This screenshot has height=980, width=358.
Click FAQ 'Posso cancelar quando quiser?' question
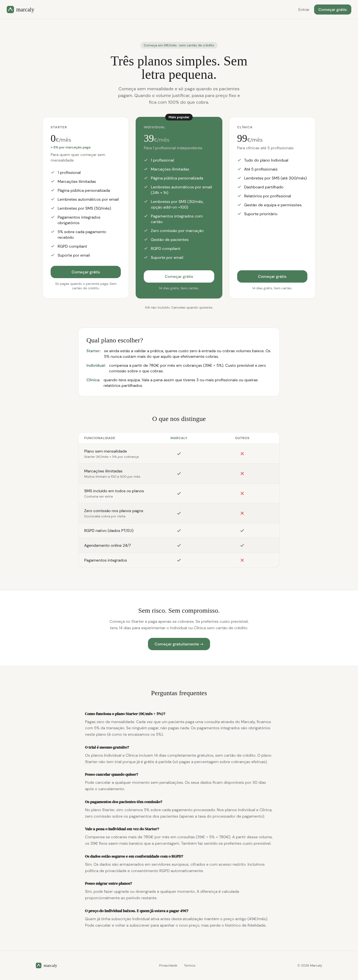pyautogui.click(x=111, y=774)
